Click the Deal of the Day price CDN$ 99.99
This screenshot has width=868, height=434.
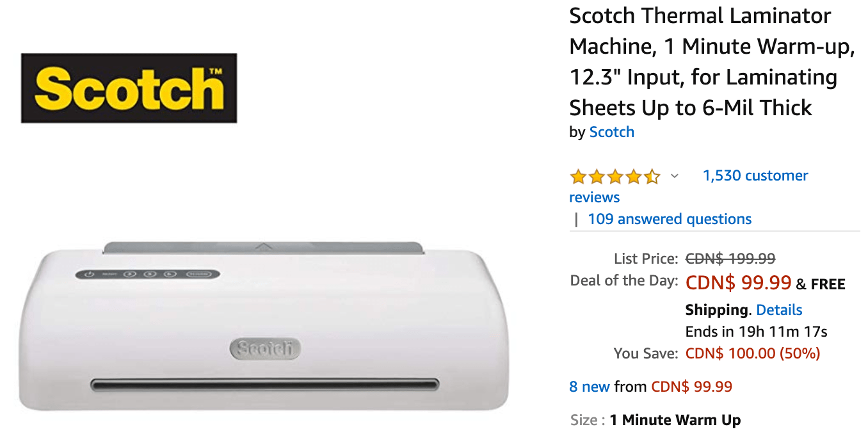coord(738,282)
